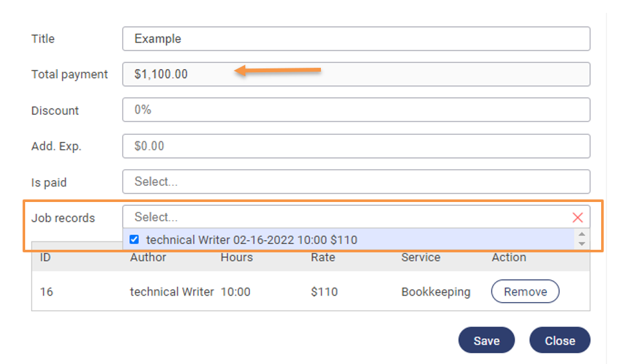Uncheck the technical Writer job record checkbox
The height and width of the screenshot is (364, 636).
click(134, 239)
